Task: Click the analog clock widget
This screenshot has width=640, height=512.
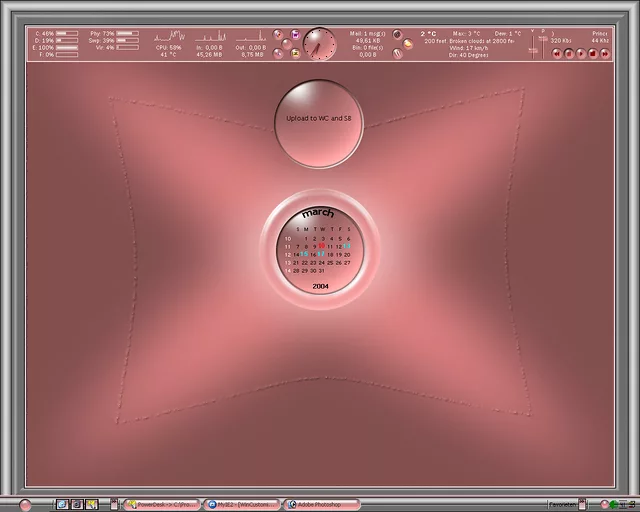Action: (320, 43)
